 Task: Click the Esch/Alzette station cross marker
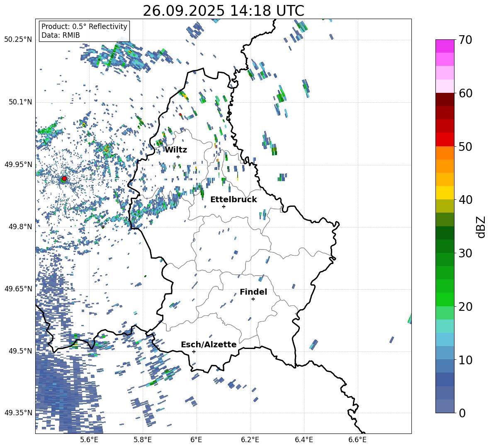194,351
